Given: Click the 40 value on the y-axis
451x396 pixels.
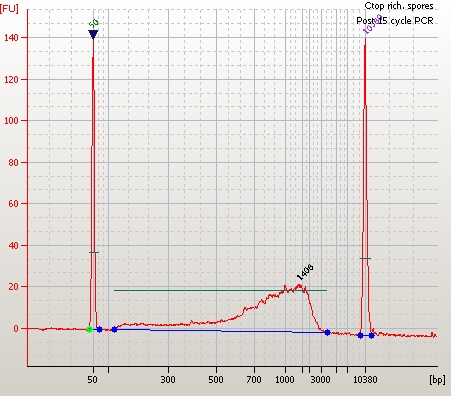Looking at the screenshot, I should pos(14,245).
